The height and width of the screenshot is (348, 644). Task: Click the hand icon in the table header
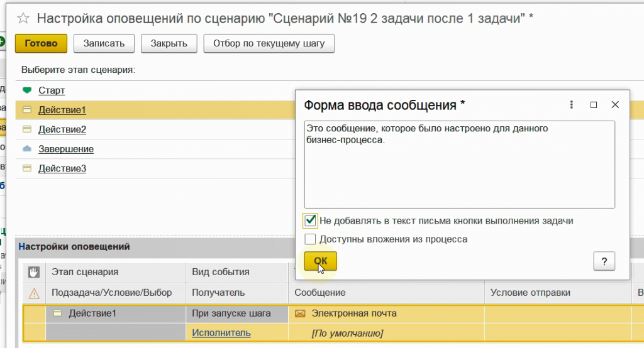coord(34,272)
